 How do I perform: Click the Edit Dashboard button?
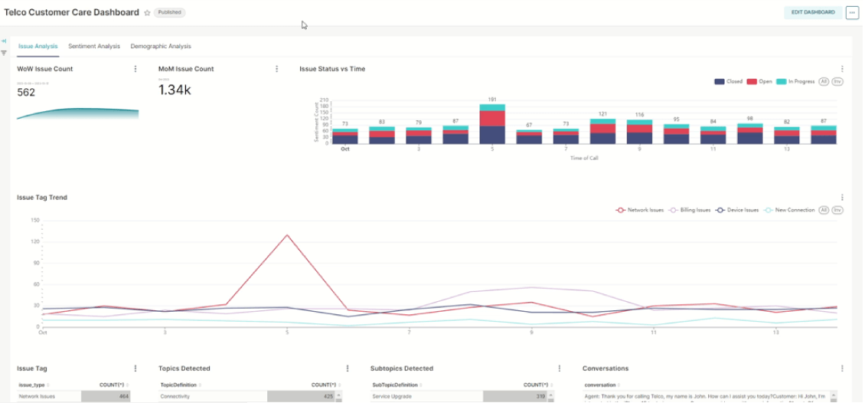813,13
